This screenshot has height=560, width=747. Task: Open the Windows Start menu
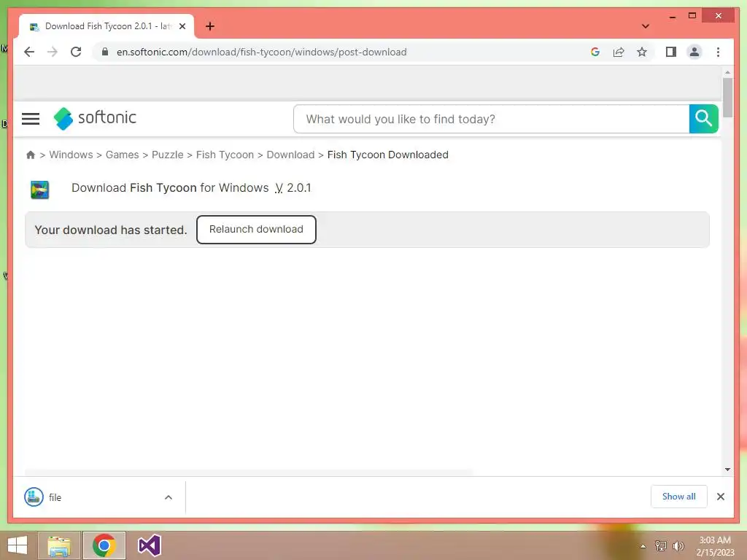[18, 545]
